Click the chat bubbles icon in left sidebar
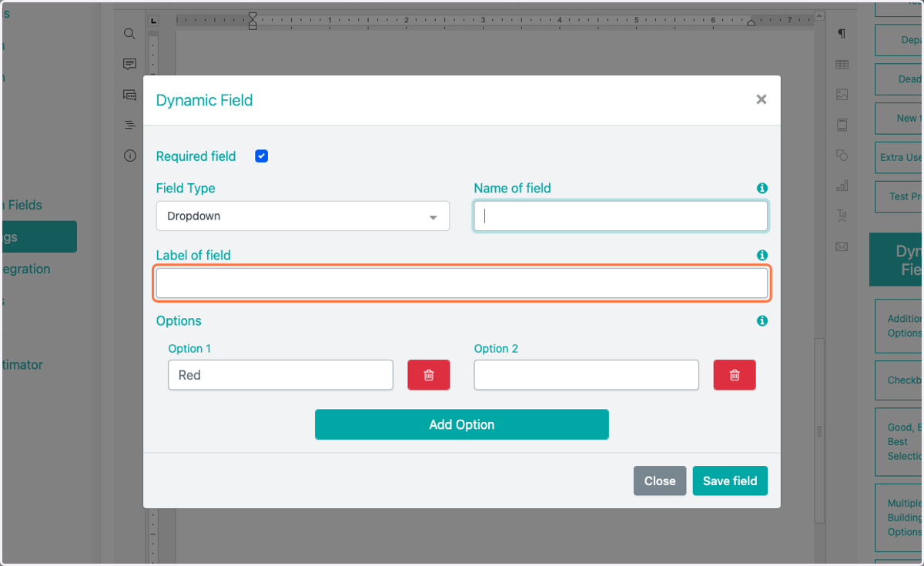 129,95
